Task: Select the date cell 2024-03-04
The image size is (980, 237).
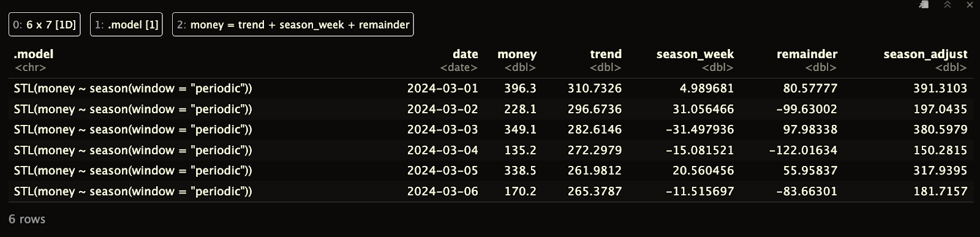Action: [x=442, y=150]
